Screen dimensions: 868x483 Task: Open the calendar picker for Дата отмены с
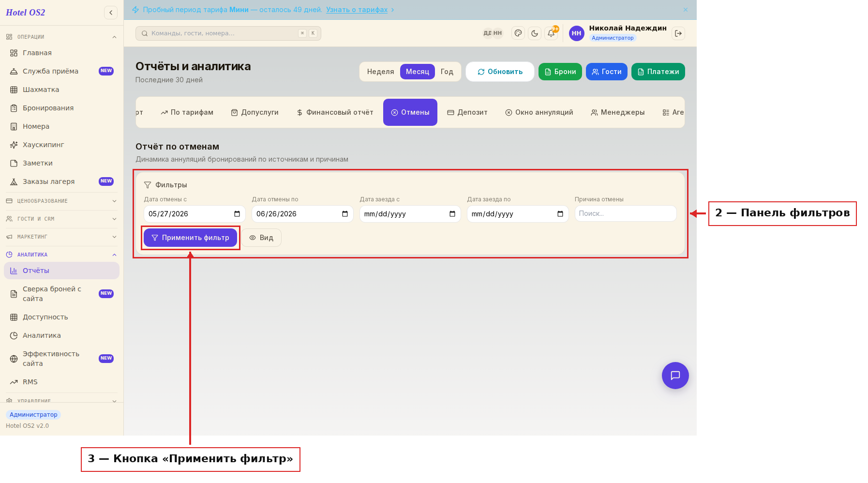point(237,214)
